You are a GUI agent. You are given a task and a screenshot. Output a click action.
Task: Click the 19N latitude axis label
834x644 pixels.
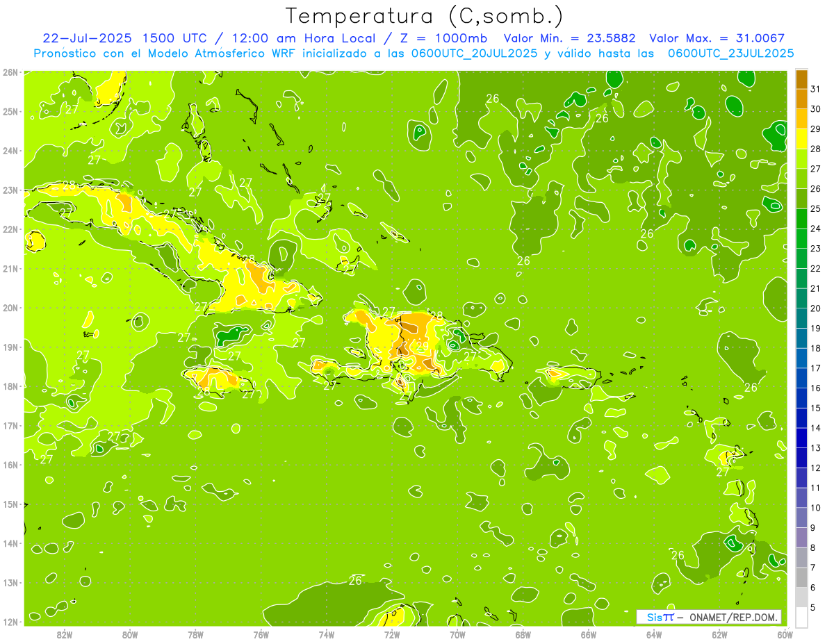click(10, 347)
